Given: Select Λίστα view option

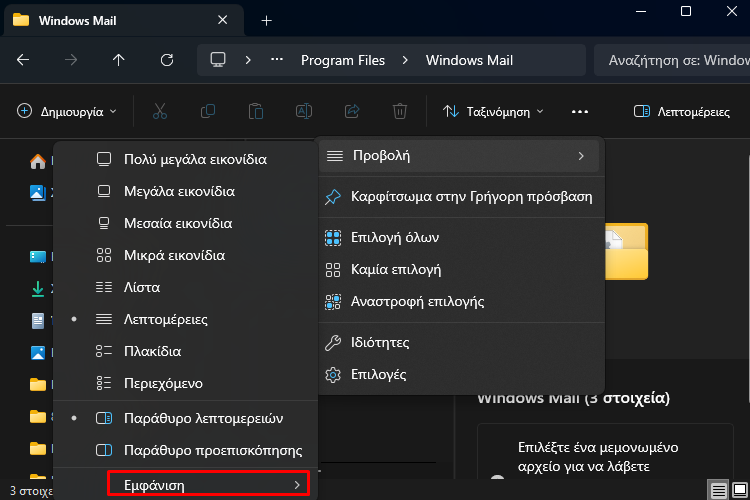Looking at the screenshot, I should pyautogui.click(x=186, y=287).
